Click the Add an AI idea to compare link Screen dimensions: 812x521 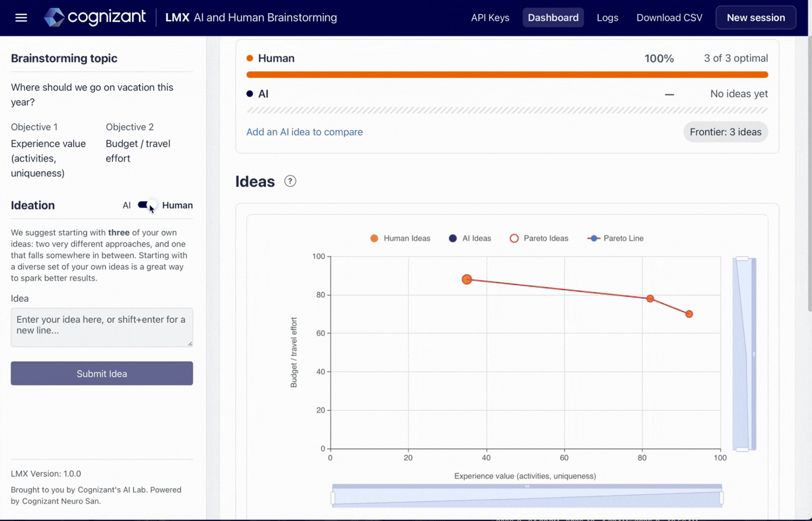304,132
